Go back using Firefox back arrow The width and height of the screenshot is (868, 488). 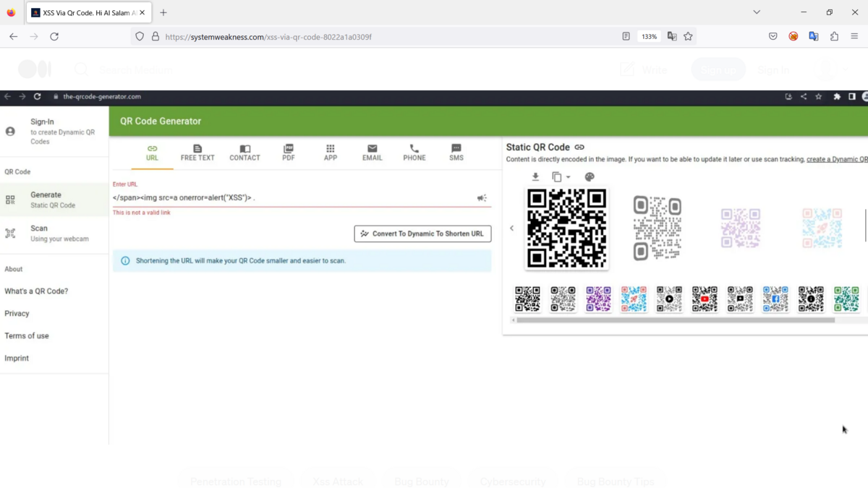(13, 36)
